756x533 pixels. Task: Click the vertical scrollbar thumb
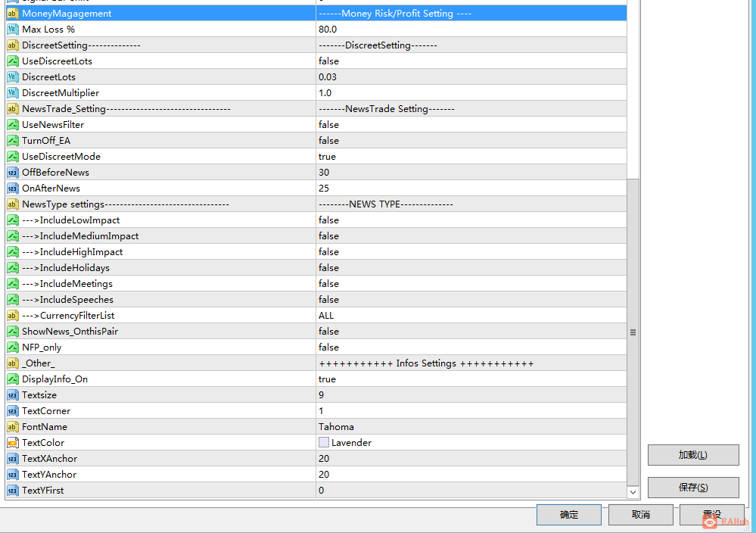click(x=633, y=332)
